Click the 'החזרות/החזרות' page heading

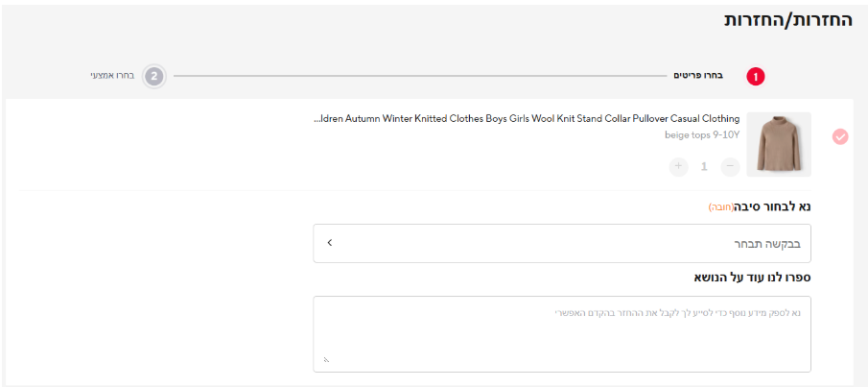pos(787,20)
